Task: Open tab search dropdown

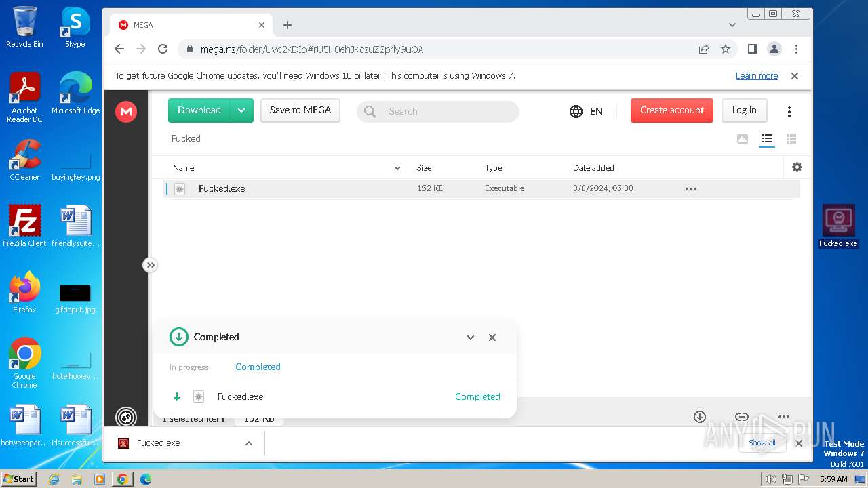Action: point(732,25)
